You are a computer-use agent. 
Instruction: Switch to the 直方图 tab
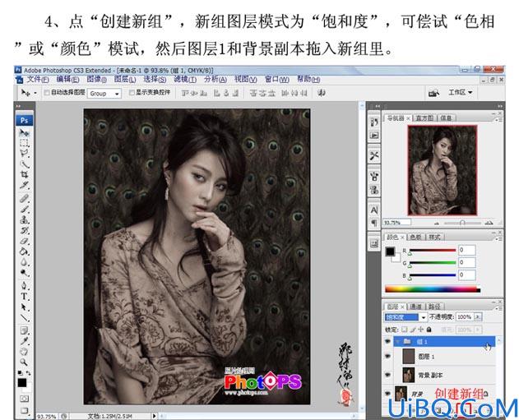424,118
